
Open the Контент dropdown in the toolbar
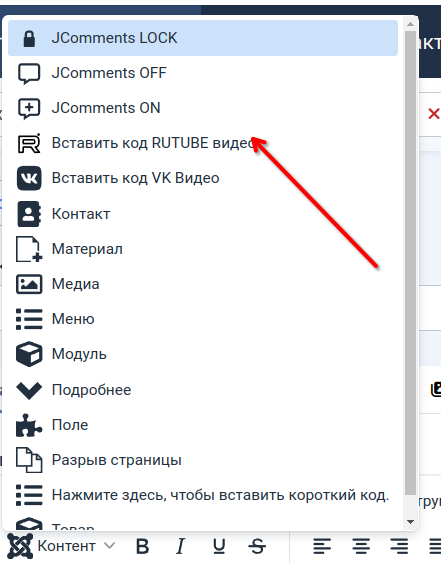[x=61, y=546]
